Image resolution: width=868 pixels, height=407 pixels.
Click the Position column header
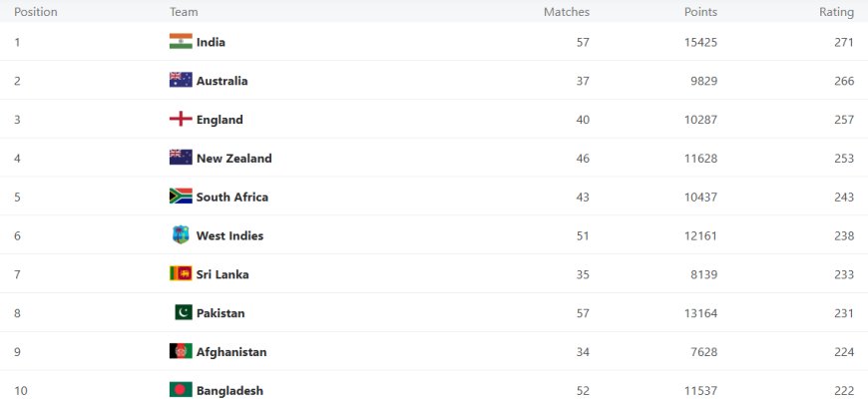(x=36, y=12)
